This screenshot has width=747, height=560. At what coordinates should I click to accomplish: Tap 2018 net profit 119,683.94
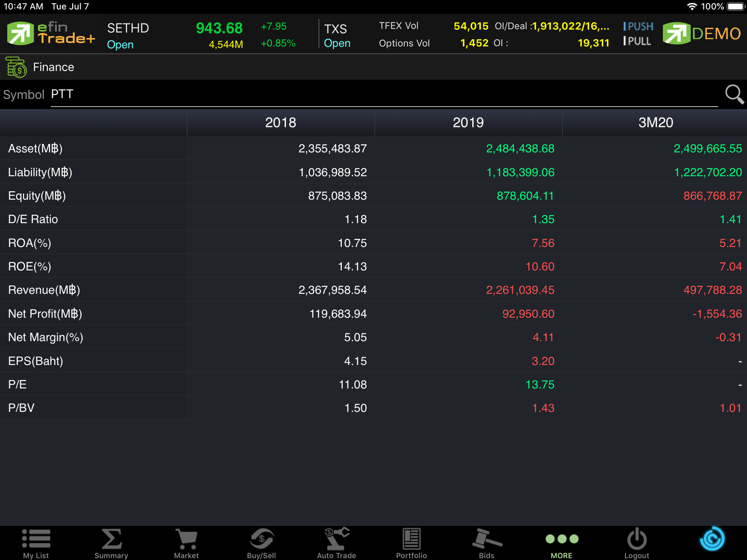click(x=338, y=314)
